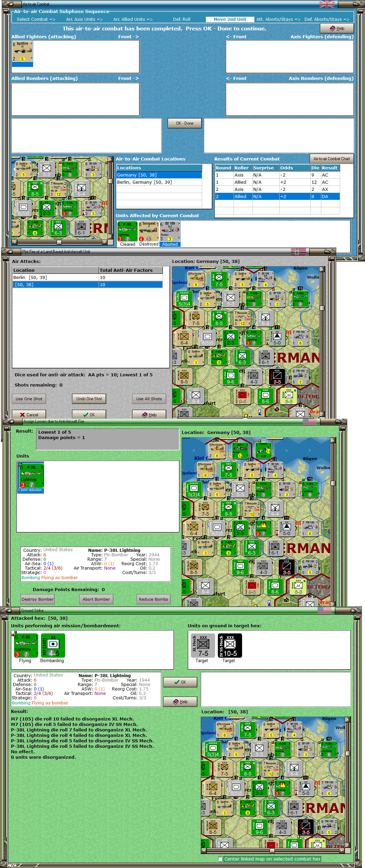The image size is (365, 868).
Task: Open Help in Air-to-air Combat window
Action: (337, 28)
